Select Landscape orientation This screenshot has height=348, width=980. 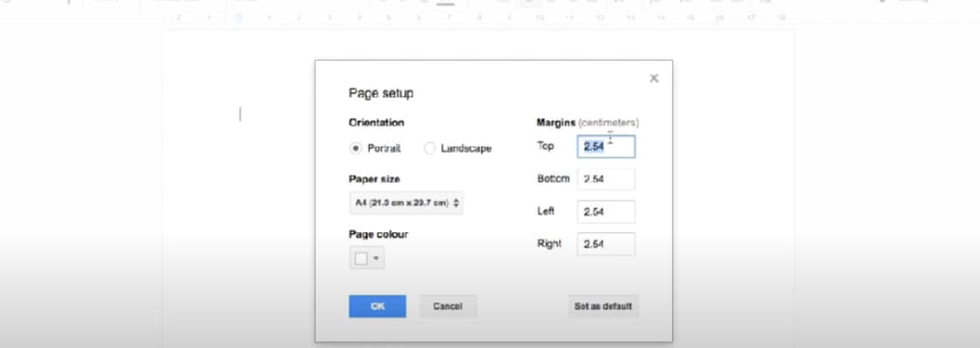(430, 148)
